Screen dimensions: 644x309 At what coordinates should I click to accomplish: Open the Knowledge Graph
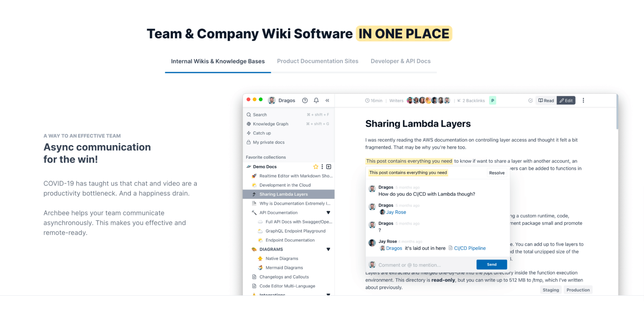click(x=271, y=124)
